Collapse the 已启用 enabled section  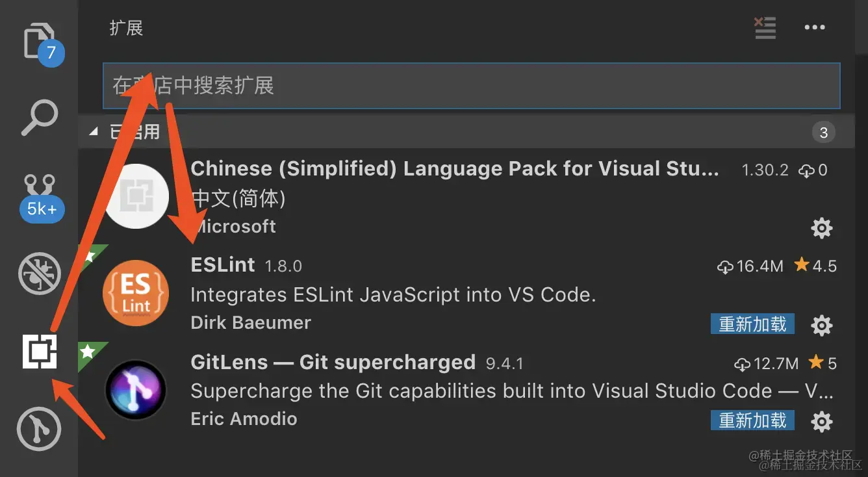(94, 132)
